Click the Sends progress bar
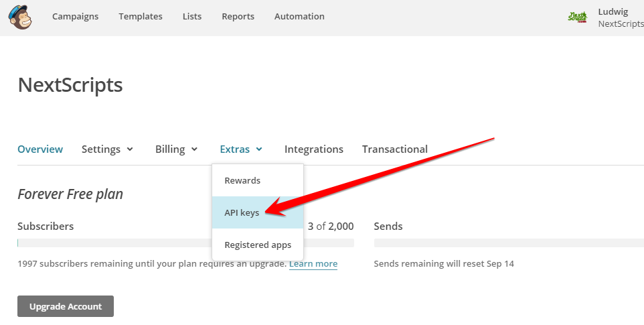The image size is (644, 325). click(x=509, y=243)
